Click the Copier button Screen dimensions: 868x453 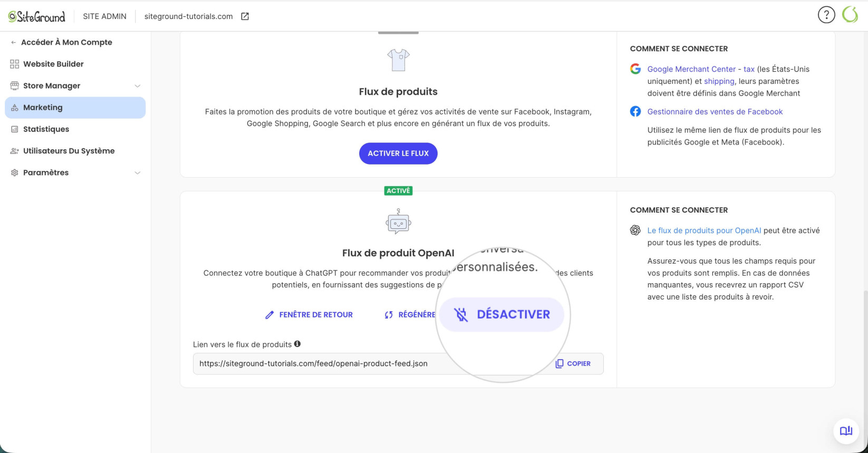[x=573, y=363]
